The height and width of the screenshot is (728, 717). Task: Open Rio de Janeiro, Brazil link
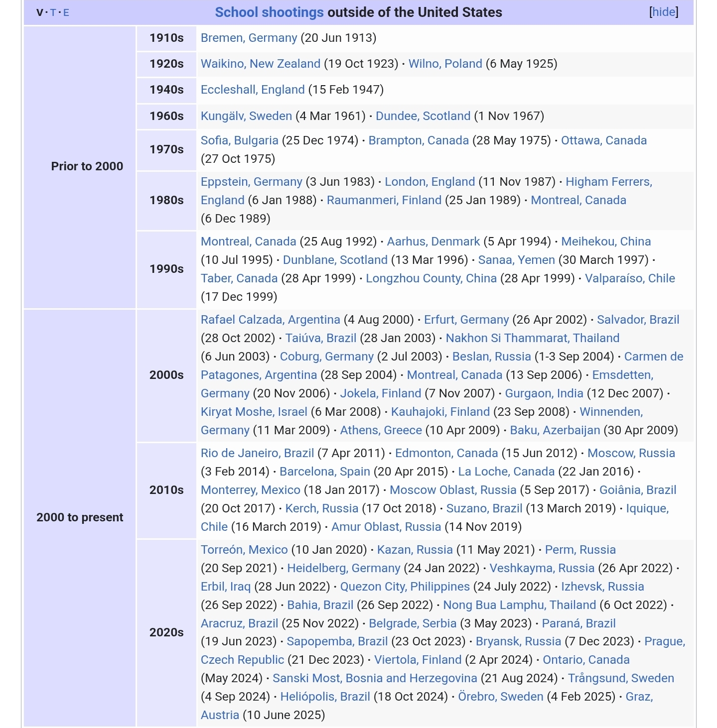tap(257, 453)
